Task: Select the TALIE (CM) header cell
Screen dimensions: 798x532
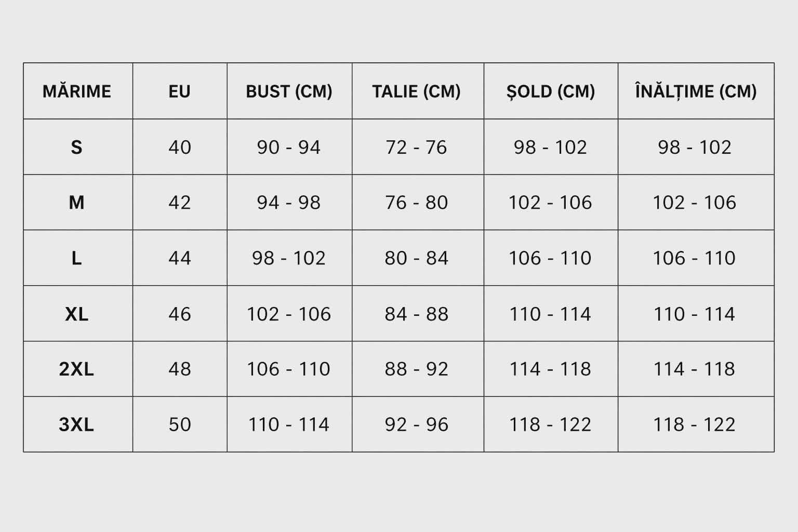Action: pos(417,91)
